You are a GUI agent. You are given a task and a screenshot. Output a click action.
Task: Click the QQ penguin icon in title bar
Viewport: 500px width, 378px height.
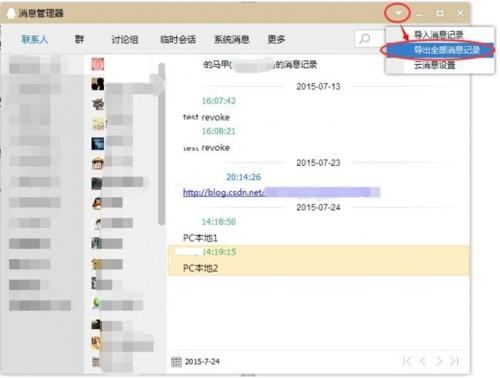(x=11, y=13)
